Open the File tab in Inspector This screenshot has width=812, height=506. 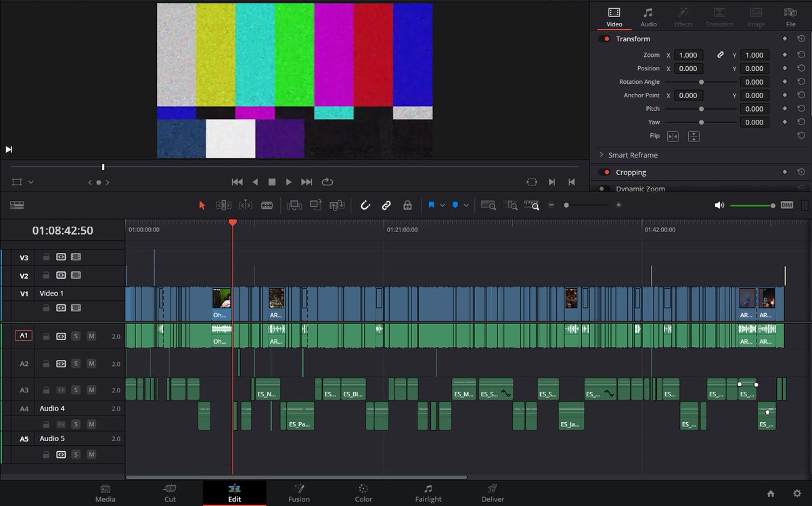click(x=791, y=17)
